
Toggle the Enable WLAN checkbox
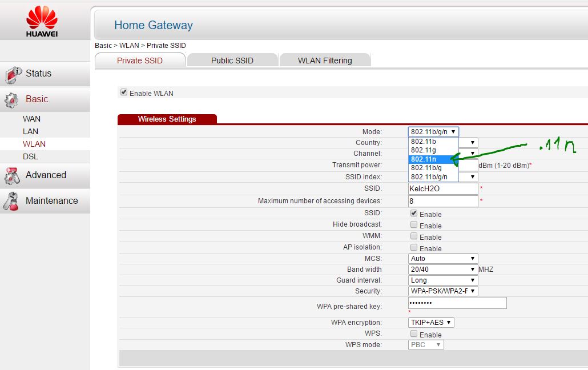[124, 92]
